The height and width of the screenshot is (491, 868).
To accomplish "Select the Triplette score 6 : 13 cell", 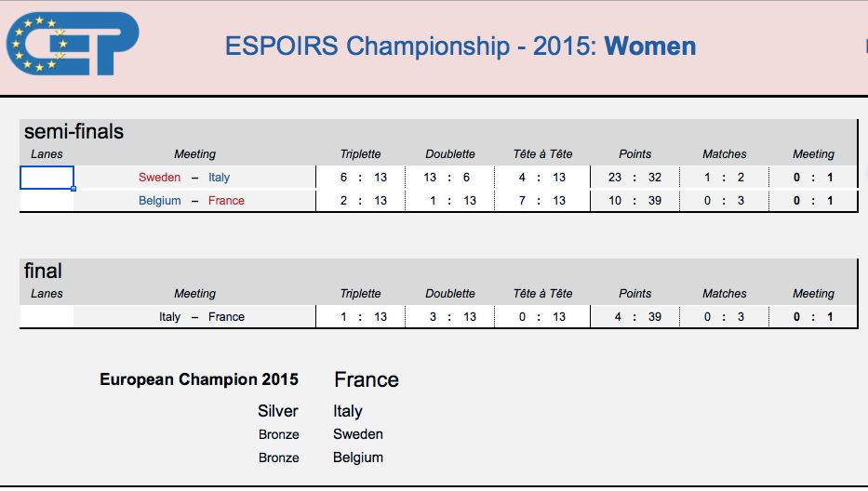I will pyautogui.click(x=361, y=178).
